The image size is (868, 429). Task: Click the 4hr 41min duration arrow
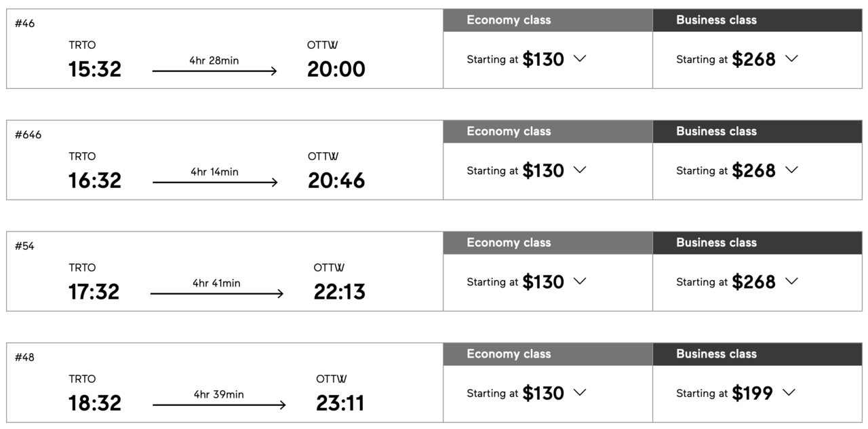(x=216, y=293)
